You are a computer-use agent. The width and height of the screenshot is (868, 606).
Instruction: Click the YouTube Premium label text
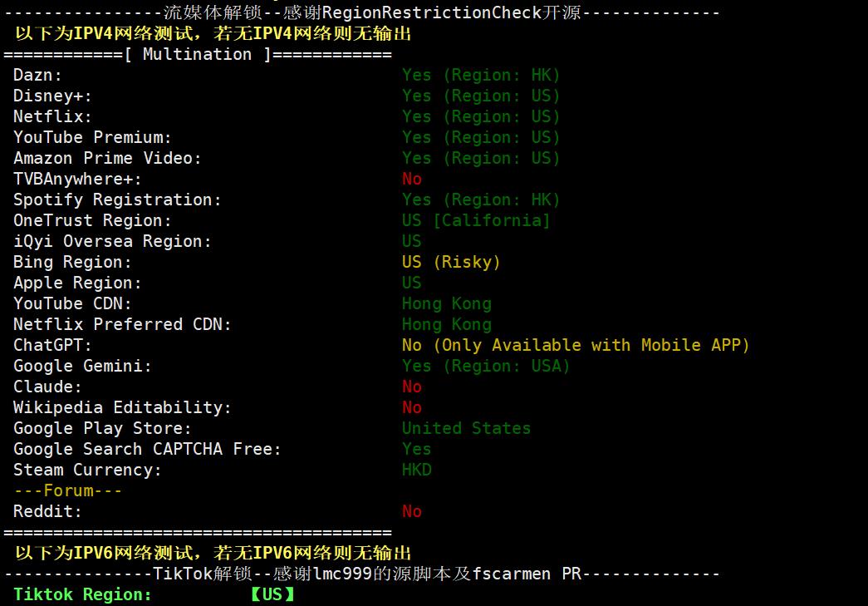92,138
